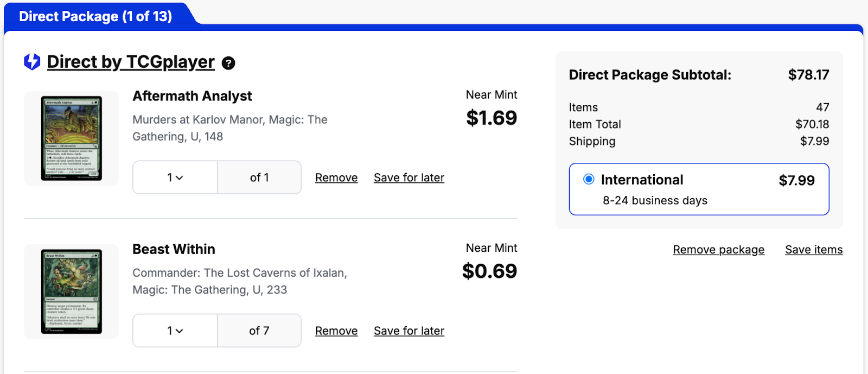
Task: Click the Beast Within product title
Action: pos(174,249)
